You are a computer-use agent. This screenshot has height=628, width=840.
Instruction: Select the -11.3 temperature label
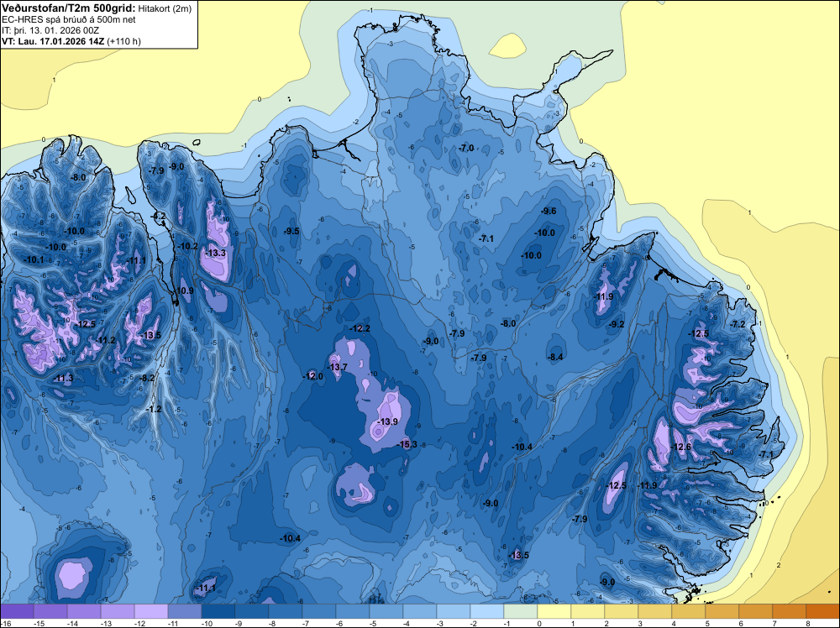tap(64, 379)
